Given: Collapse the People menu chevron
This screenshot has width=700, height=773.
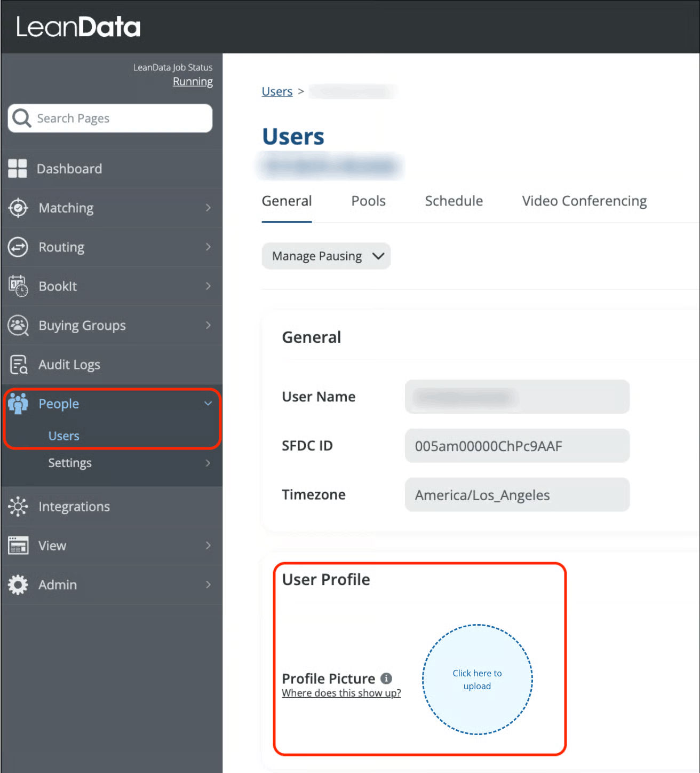Looking at the screenshot, I should [208, 404].
